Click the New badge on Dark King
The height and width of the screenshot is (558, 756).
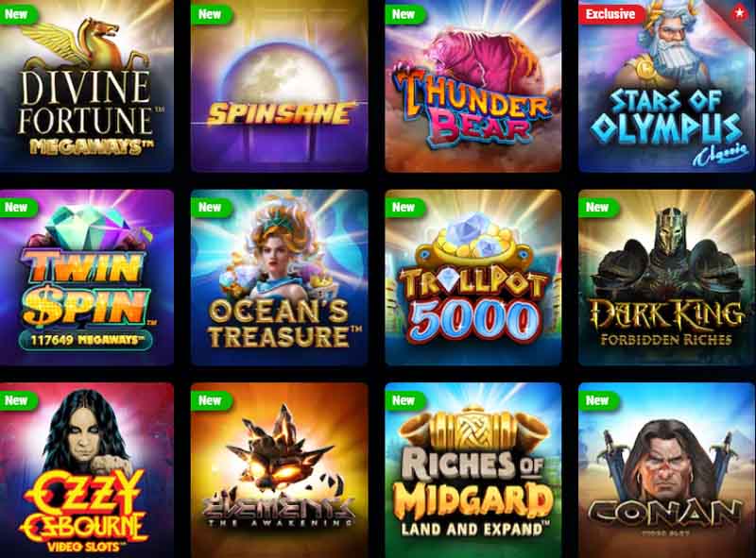point(599,207)
